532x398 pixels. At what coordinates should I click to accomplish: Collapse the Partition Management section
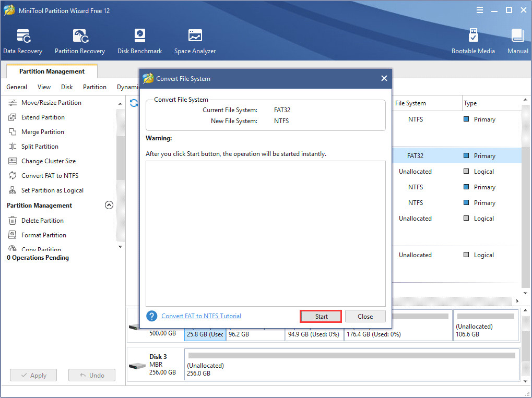point(109,205)
